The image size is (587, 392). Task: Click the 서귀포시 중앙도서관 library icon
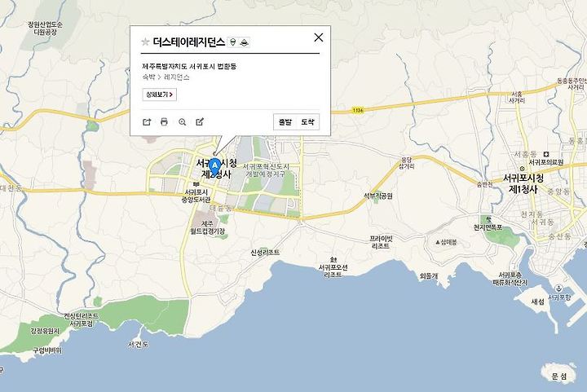(196, 185)
